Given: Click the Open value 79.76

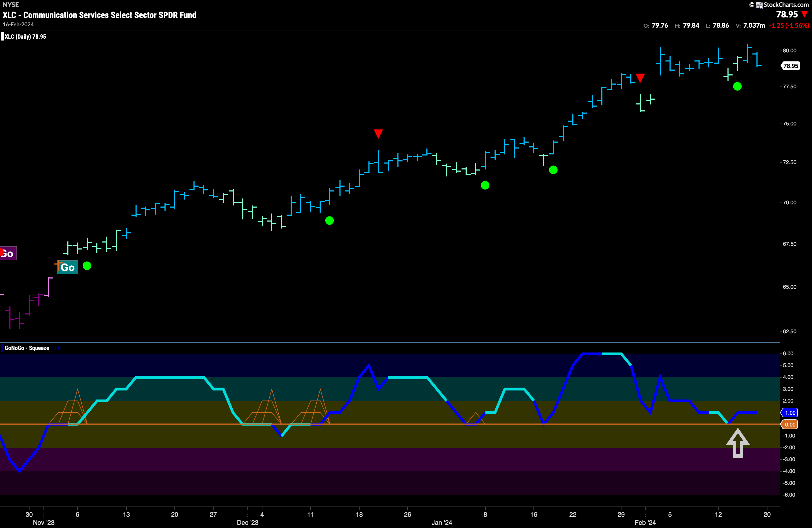Looking at the screenshot, I should 660,25.
